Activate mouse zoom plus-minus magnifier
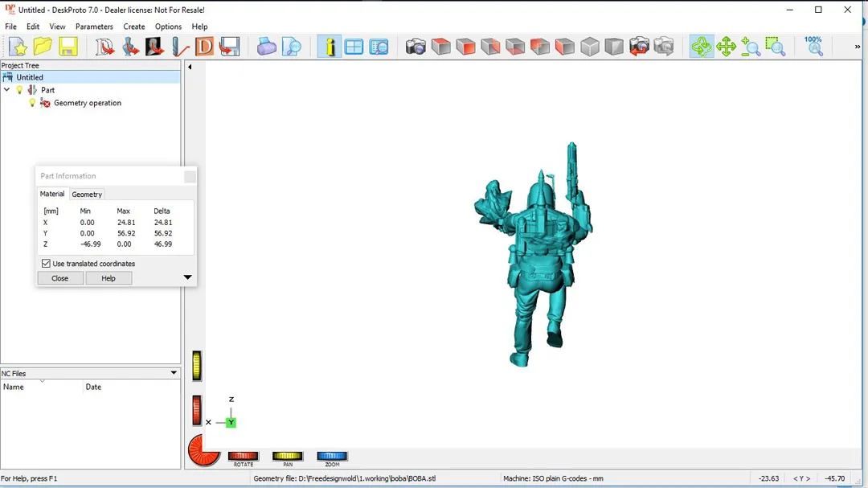The image size is (868, 488). click(751, 47)
